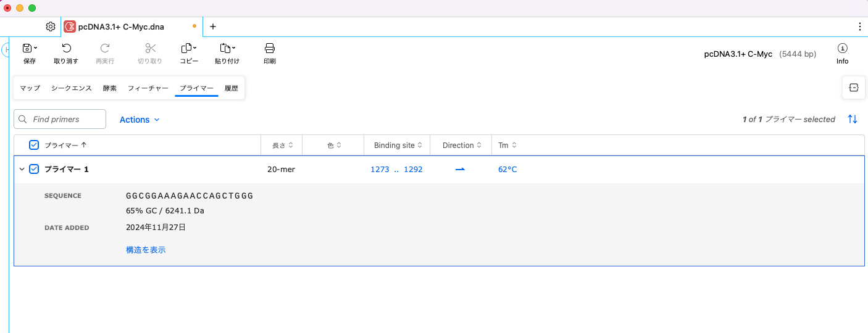
Task: Open the Actions dropdown menu
Action: coord(140,120)
